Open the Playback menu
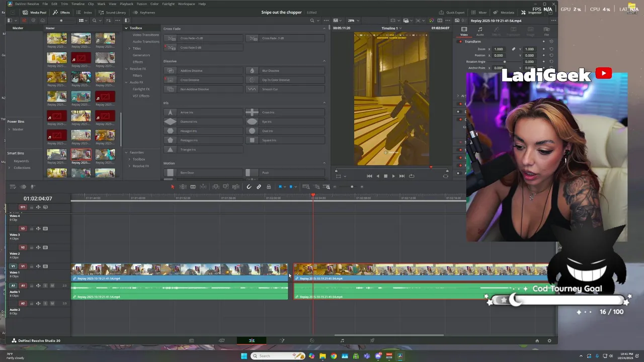This screenshot has width=644, height=362. click(126, 4)
